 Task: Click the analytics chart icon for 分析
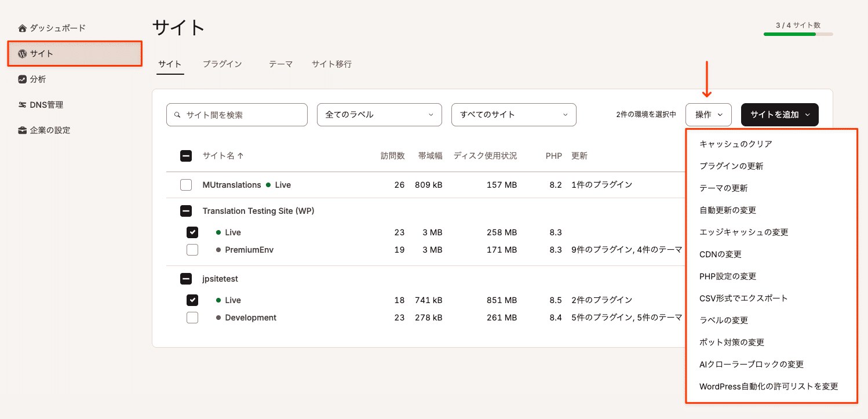22,79
